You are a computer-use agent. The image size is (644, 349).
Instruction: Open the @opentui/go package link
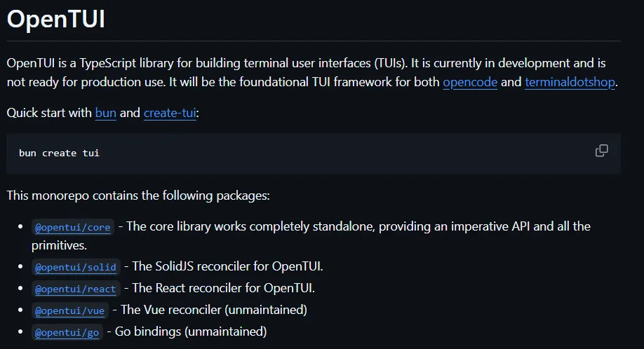[67, 332]
